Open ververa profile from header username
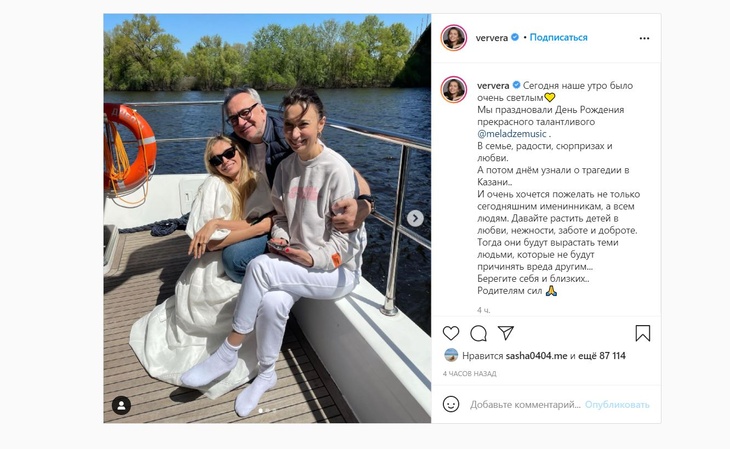 (x=491, y=38)
